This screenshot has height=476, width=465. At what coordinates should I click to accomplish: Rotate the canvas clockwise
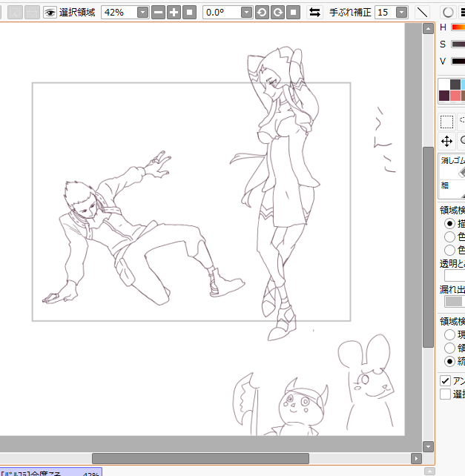pos(278,13)
